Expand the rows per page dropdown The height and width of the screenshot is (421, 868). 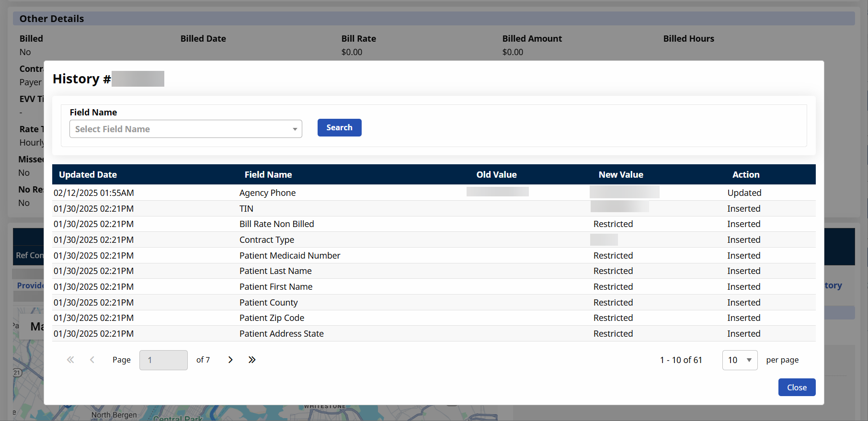pos(739,360)
